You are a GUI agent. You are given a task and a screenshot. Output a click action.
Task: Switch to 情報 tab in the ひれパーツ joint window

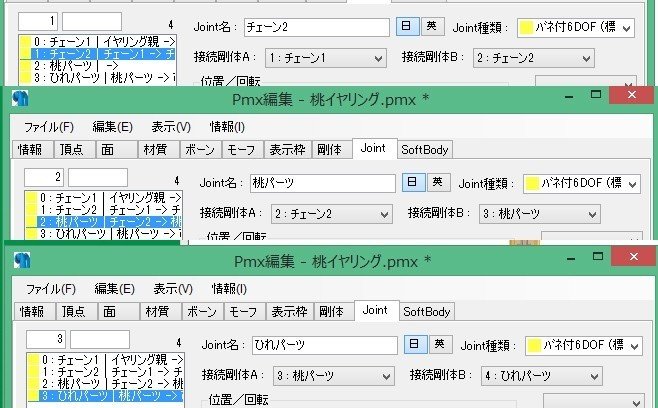point(35,311)
